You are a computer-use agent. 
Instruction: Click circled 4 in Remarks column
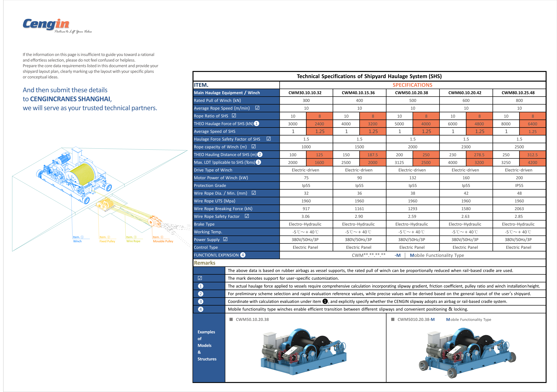pyautogui.click(x=201, y=309)
